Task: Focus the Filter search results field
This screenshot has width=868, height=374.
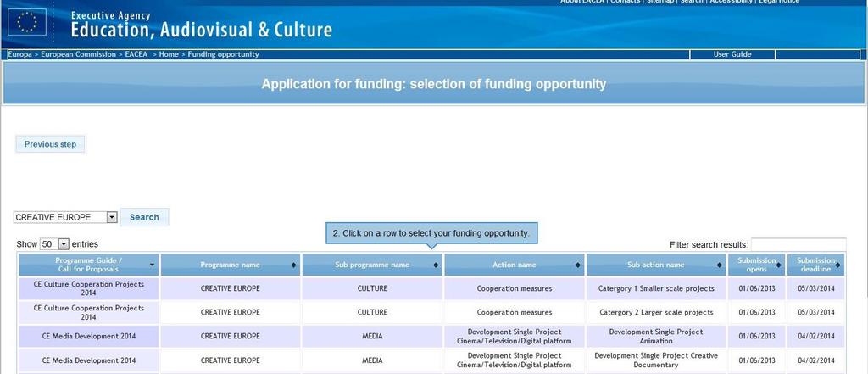Action: pyautogui.click(x=798, y=244)
